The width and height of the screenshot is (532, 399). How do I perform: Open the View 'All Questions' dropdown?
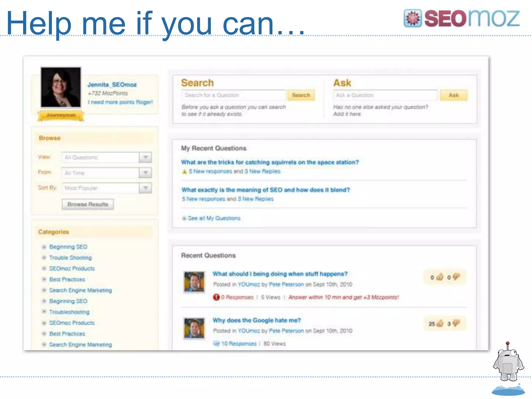(145, 157)
